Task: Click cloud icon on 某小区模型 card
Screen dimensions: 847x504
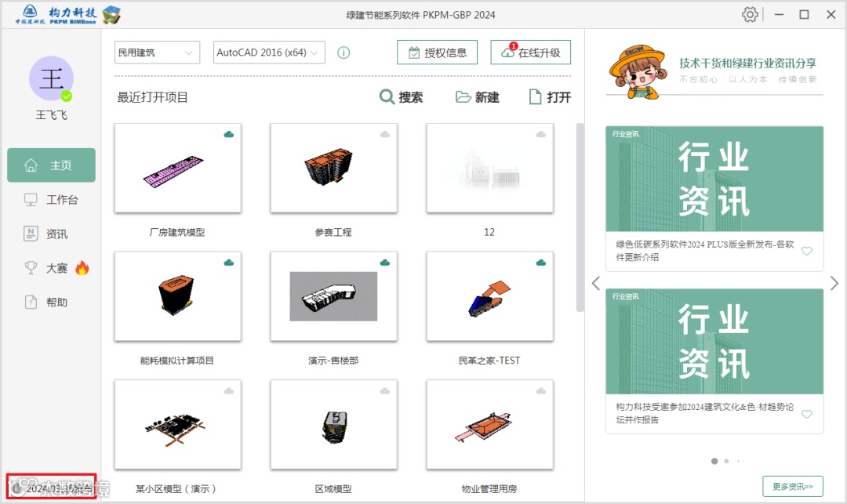Action: click(229, 390)
